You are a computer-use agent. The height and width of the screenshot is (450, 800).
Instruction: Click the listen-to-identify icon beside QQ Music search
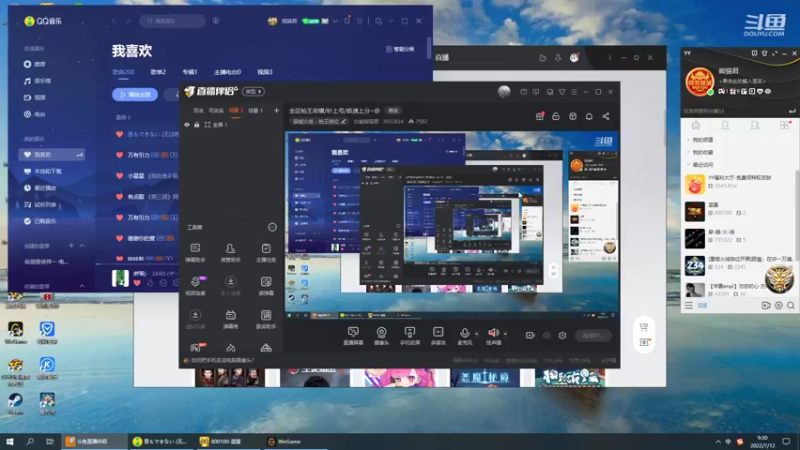click(x=216, y=21)
